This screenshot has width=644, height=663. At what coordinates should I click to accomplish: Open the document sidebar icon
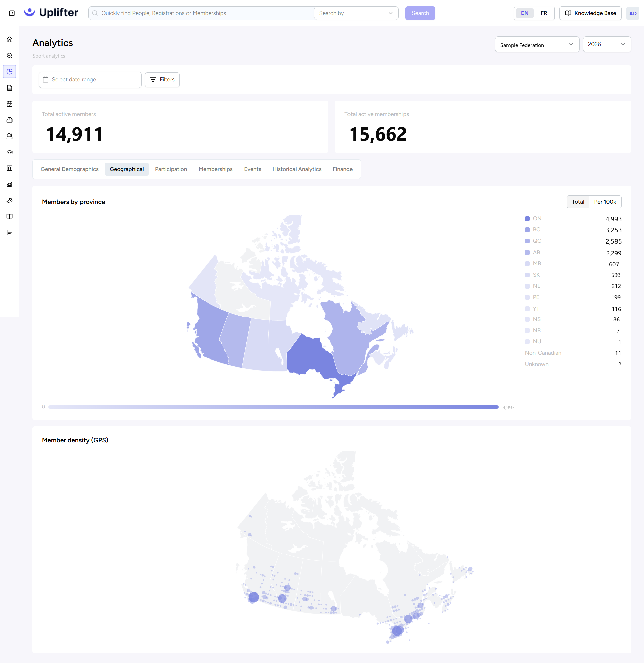tap(9, 88)
